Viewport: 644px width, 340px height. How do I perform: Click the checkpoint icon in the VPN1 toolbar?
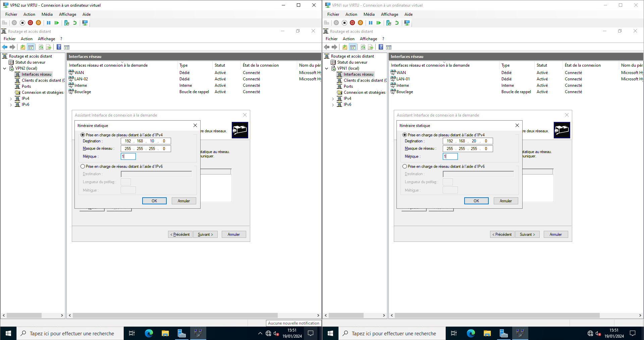[388, 23]
